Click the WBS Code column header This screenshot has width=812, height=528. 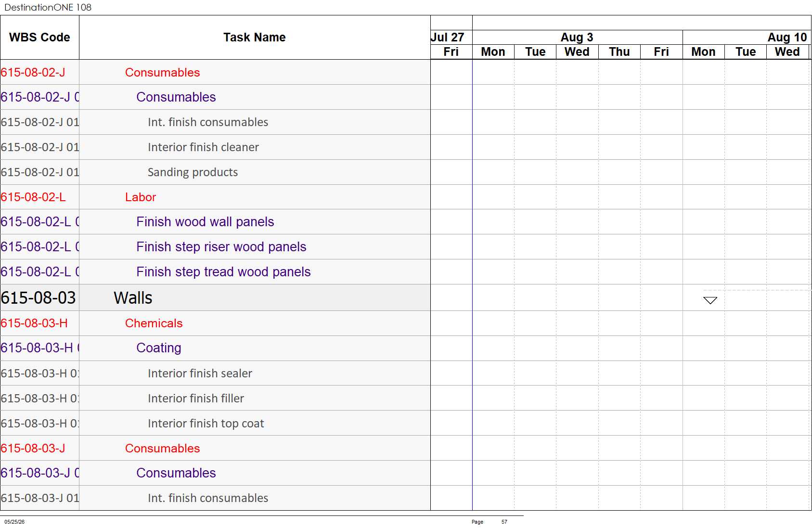pyautogui.click(x=39, y=38)
